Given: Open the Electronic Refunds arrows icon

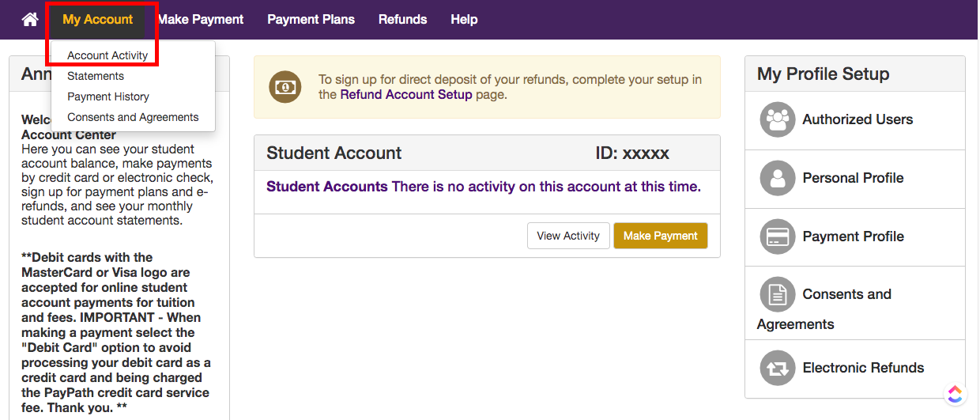Looking at the screenshot, I should pos(778,369).
